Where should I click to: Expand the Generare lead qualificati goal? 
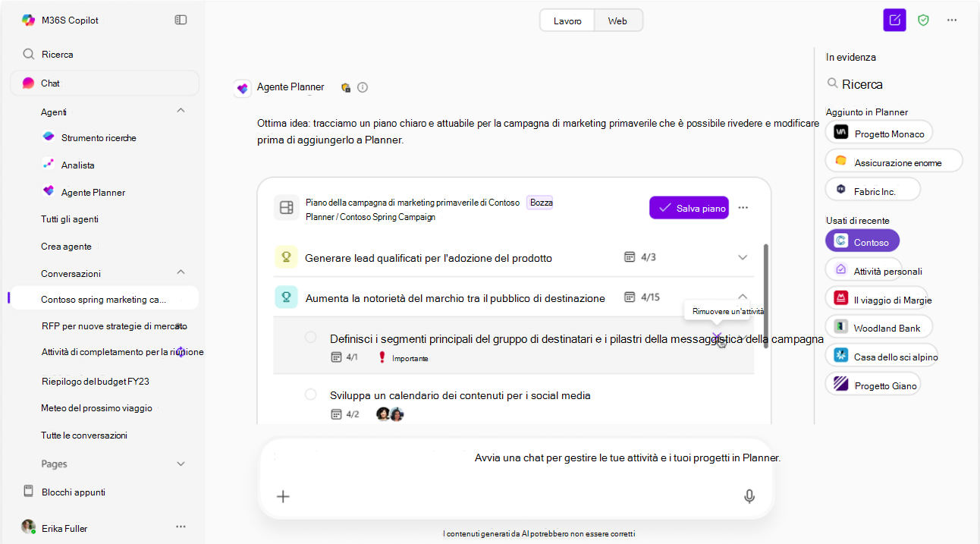click(743, 257)
